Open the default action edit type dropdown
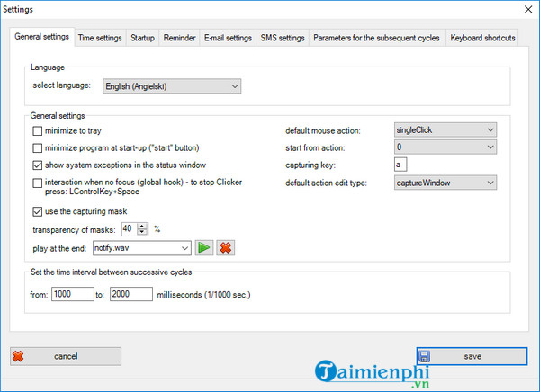Image resolution: width=540 pixels, height=392 pixels. [445, 183]
